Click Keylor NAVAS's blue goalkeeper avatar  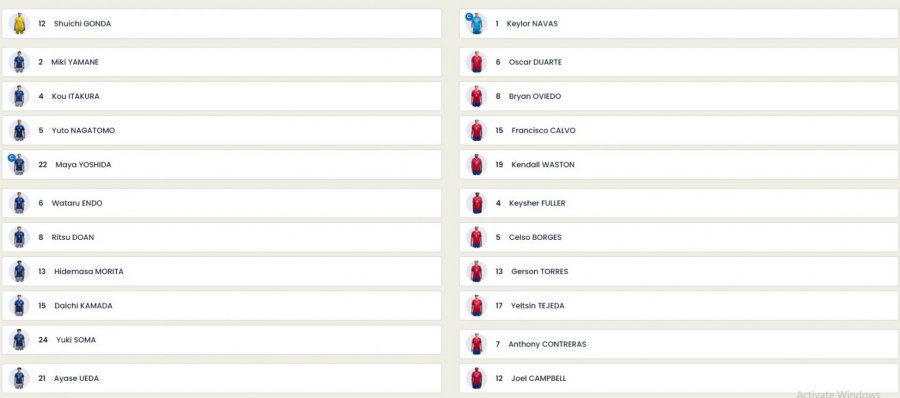click(x=476, y=24)
